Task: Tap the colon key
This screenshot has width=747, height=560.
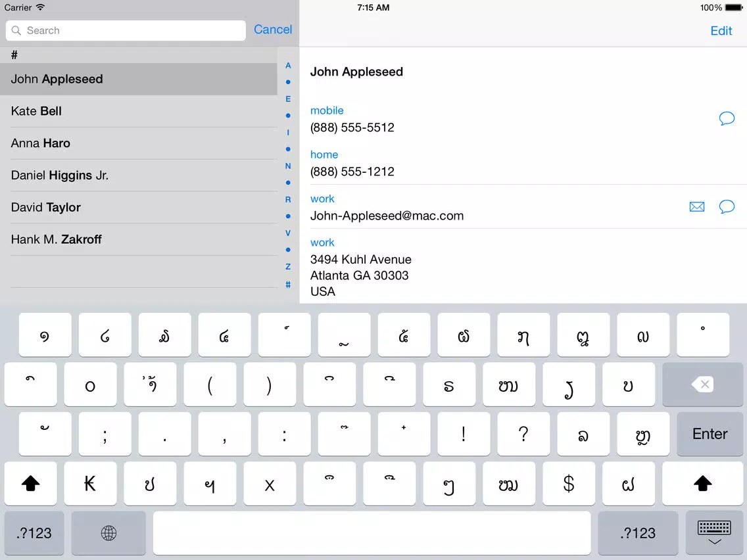Action: click(x=284, y=434)
